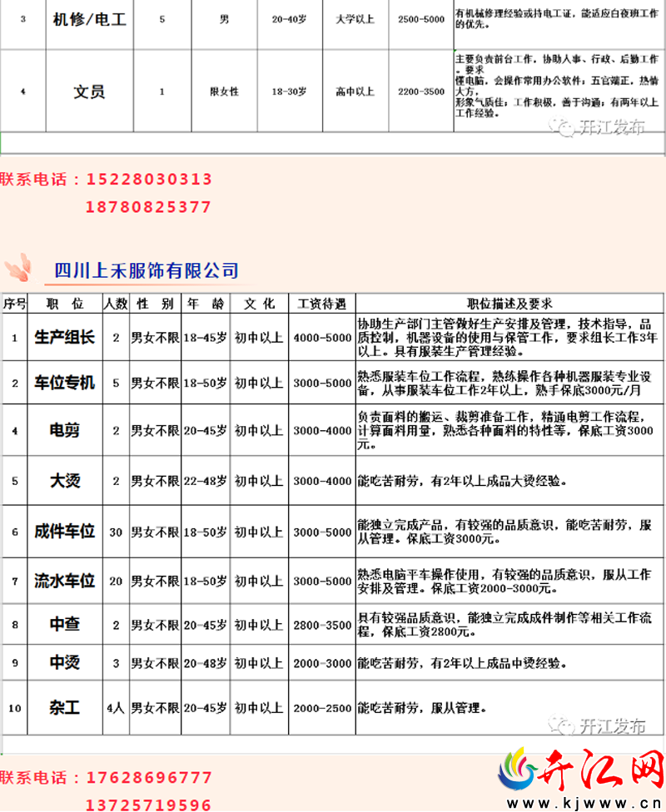Click the 工资待遇 column header
The width and height of the screenshot is (666, 812).
click(322, 304)
